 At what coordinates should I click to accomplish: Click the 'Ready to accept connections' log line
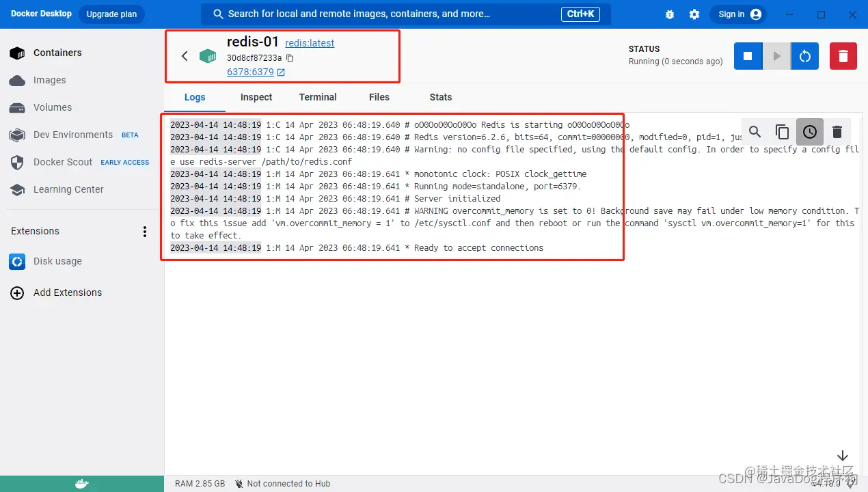point(357,248)
